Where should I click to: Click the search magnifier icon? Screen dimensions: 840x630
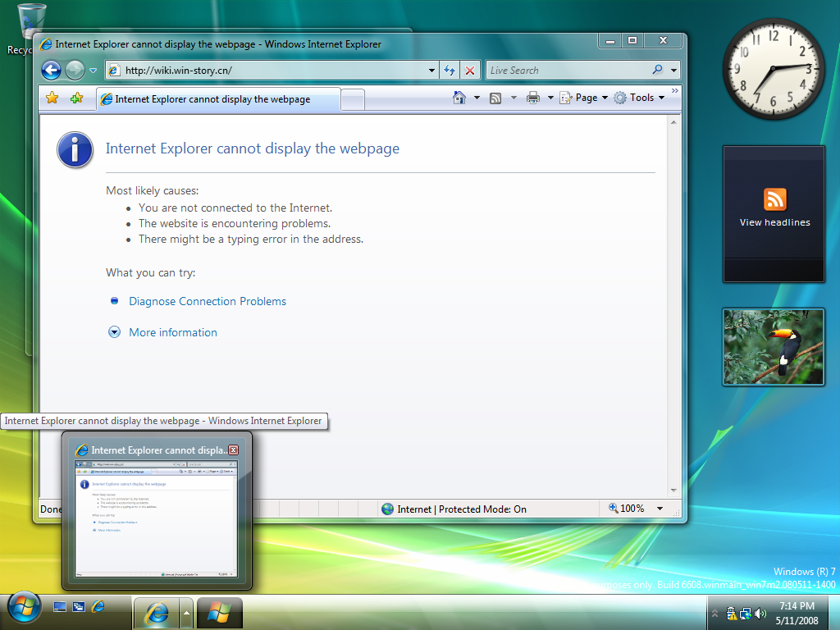tap(657, 70)
